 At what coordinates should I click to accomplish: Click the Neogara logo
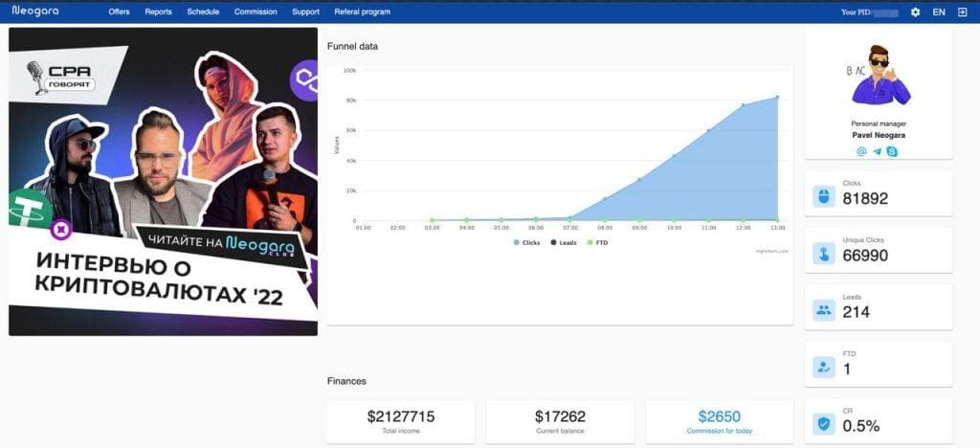35,11
